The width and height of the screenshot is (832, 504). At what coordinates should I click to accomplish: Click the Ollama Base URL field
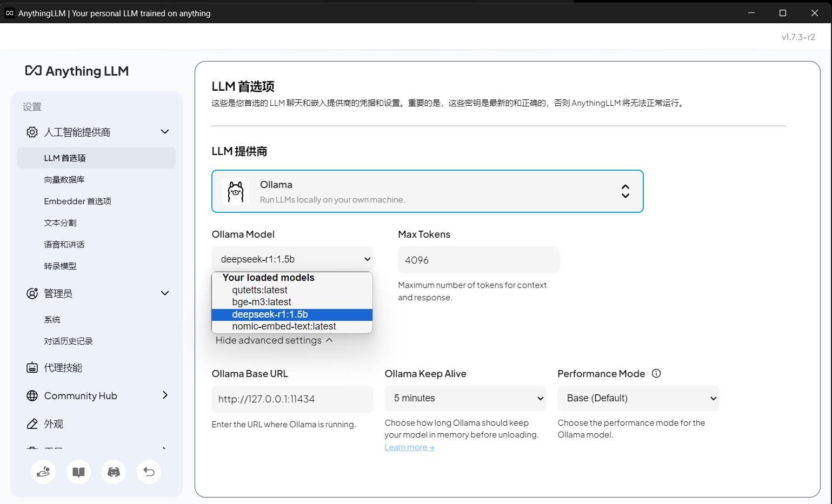click(292, 399)
